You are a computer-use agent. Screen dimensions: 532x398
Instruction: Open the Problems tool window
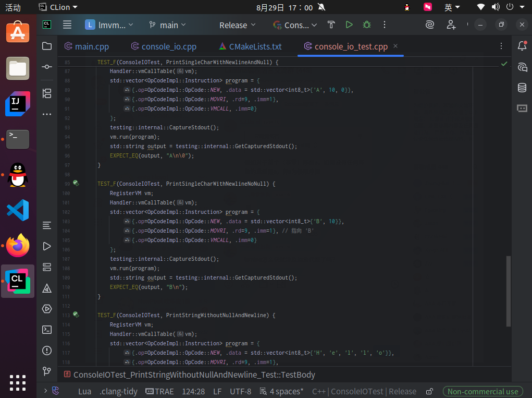pyautogui.click(x=47, y=350)
